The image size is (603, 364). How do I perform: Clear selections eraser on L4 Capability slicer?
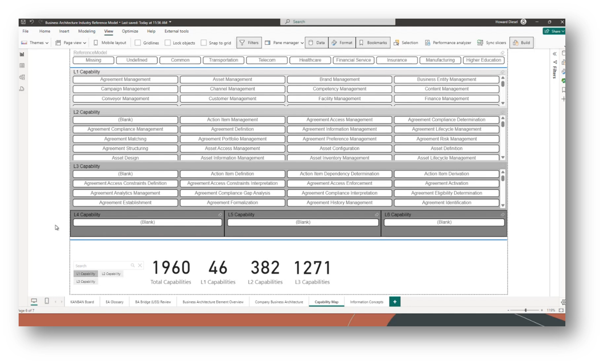pyautogui.click(x=220, y=215)
